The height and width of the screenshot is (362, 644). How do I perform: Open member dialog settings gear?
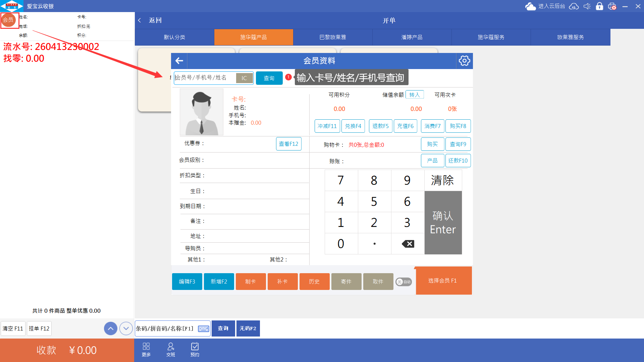[464, 61]
